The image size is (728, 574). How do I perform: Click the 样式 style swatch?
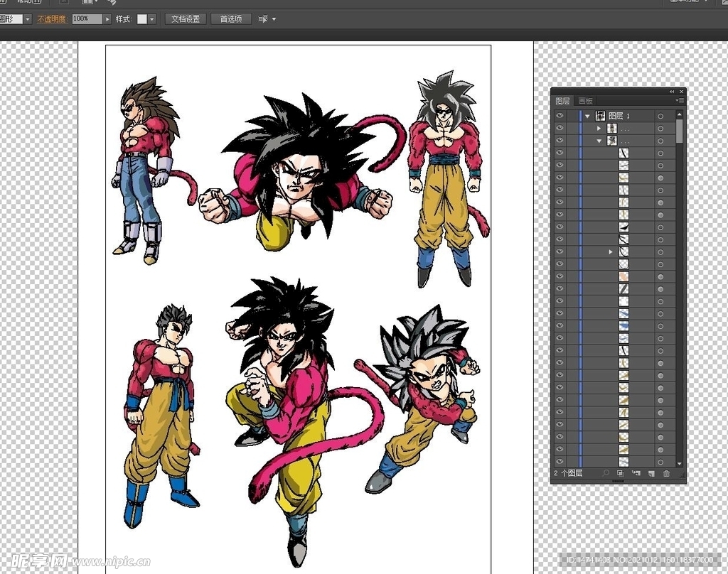pos(142,19)
